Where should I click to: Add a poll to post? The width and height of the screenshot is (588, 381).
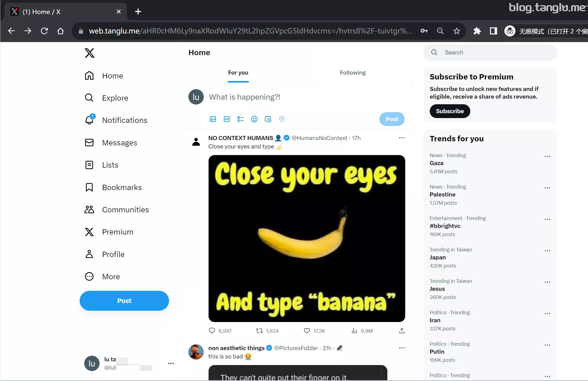click(x=241, y=119)
